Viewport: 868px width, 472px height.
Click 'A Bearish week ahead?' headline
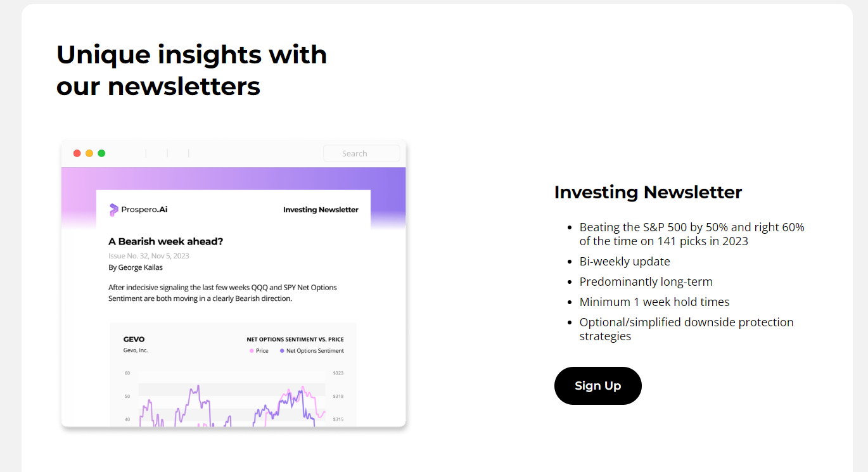click(166, 241)
